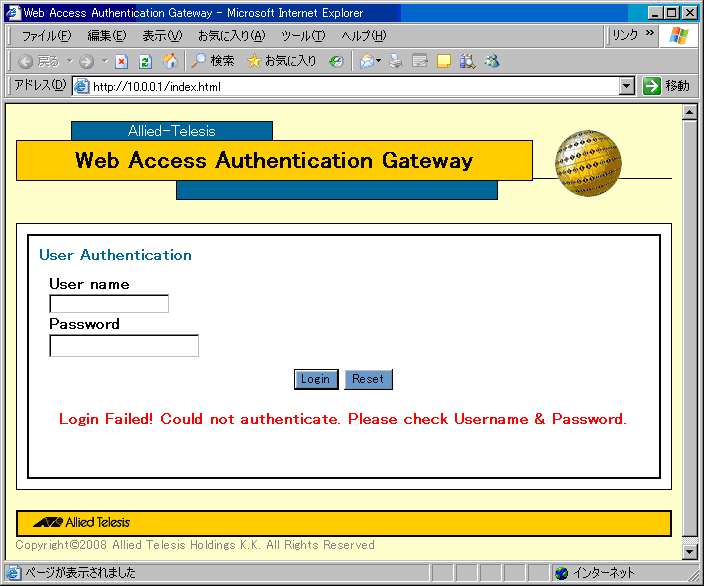Click the Back (戻る) toolbar button
This screenshot has width=704, height=586.
pos(39,61)
